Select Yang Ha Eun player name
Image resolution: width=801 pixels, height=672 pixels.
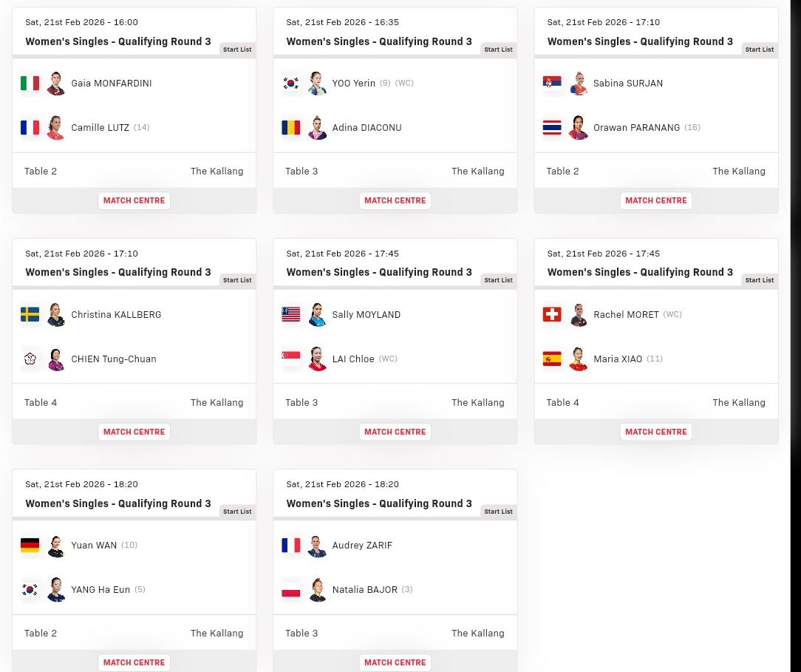(x=100, y=590)
